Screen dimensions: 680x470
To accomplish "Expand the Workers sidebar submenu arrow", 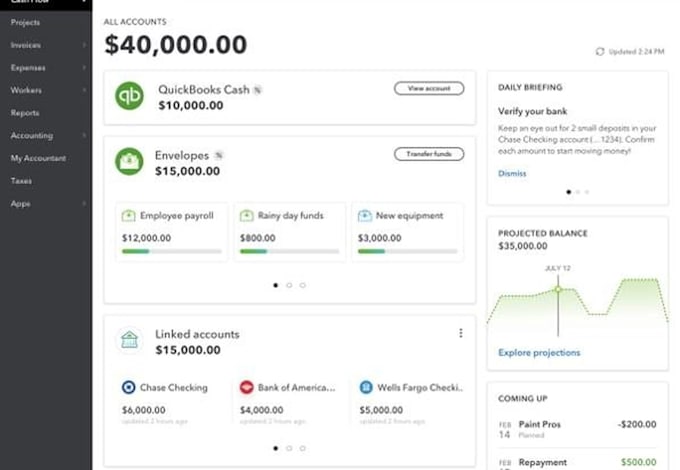I will (x=84, y=90).
